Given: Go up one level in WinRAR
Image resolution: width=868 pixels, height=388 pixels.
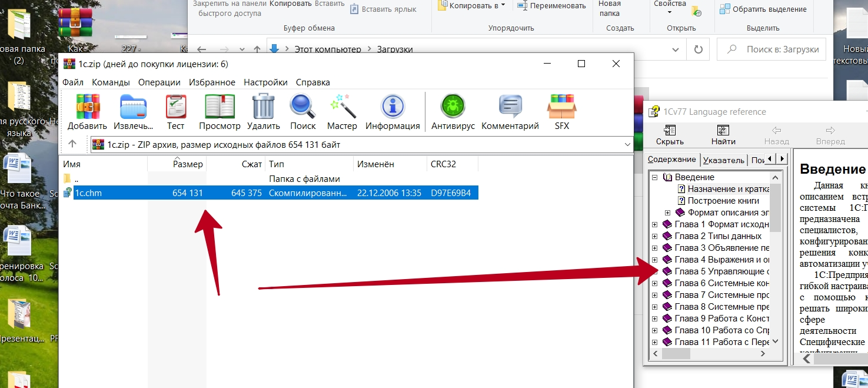Looking at the screenshot, I should [x=72, y=144].
